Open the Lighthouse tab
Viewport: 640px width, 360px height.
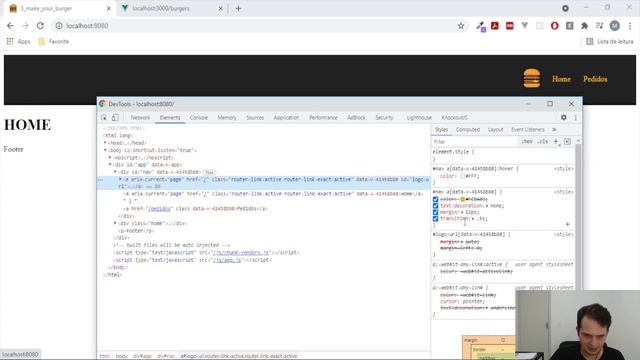pyautogui.click(x=419, y=118)
